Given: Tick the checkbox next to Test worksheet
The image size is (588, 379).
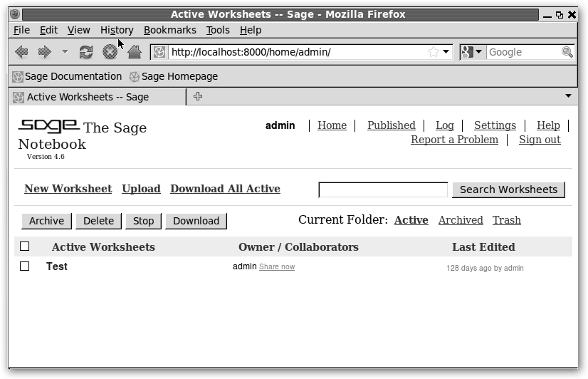Looking at the screenshot, I should point(25,266).
